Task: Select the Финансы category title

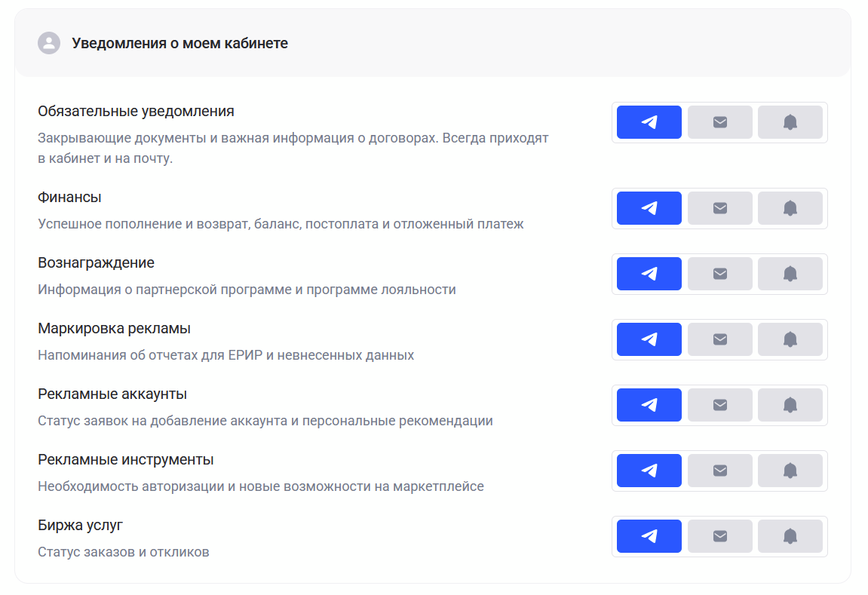Action: tap(69, 197)
